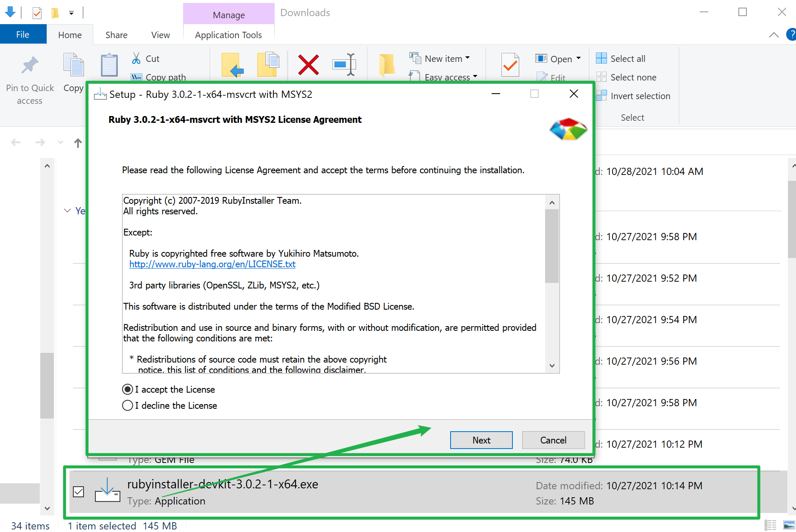Open the Open button dropdown arrow
796x532 pixels.
point(579,58)
